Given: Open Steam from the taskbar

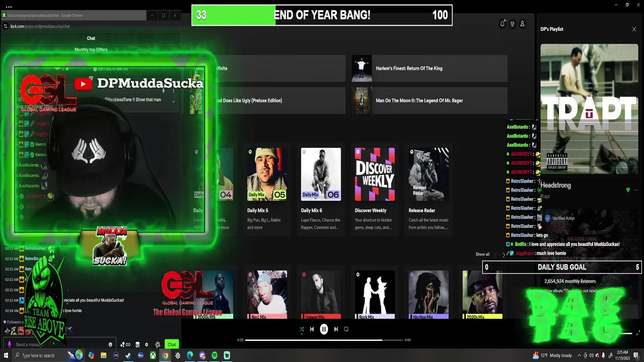Looking at the screenshot, I should pos(128,355).
